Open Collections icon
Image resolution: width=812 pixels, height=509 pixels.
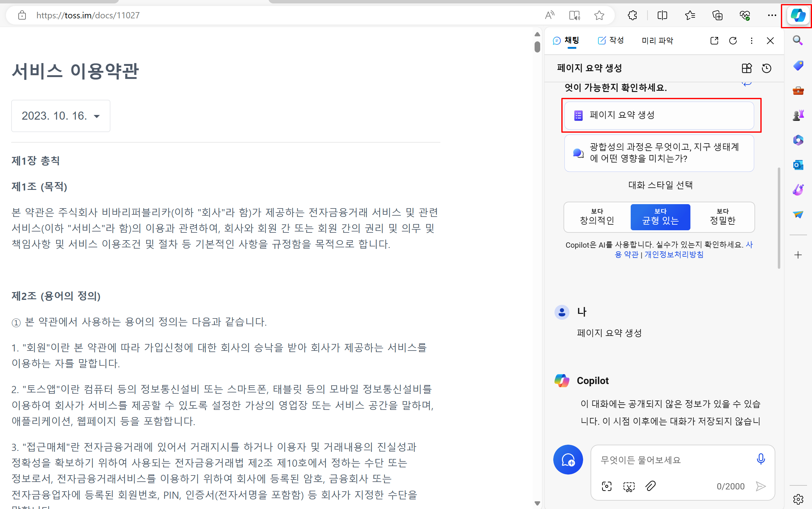point(717,15)
